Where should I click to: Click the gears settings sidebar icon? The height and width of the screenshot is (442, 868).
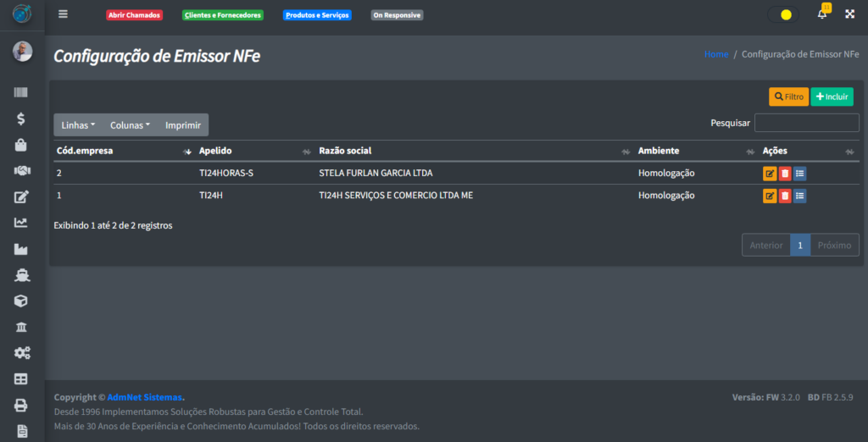tap(21, 353)
